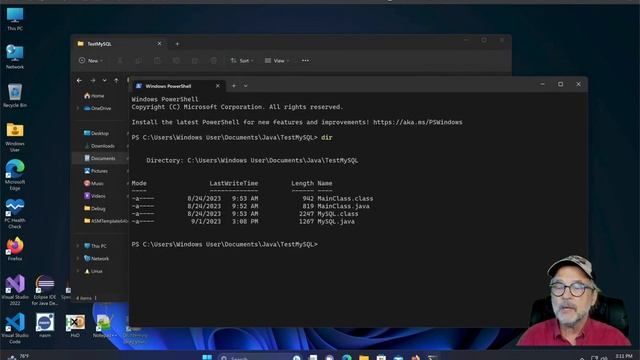The height and width of the screenshot is (360, 640).
Task: Launch HxD desktop shortcut
Action: tap(75, 325)
